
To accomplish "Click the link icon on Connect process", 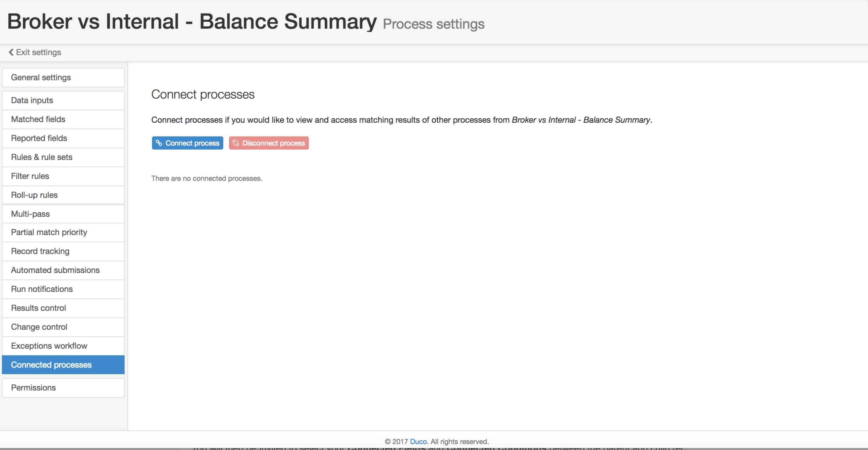I will [159, 143].
